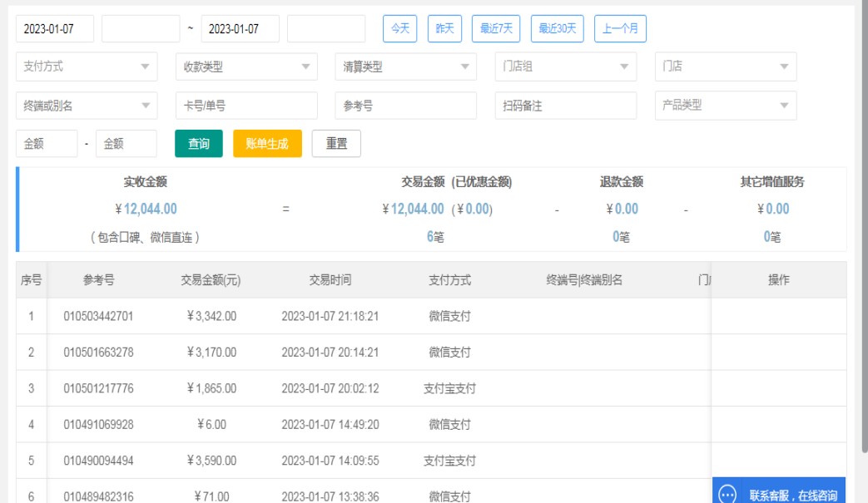This screenshot has height=503, width=868.
Task: Expand the 收款类型 dropdown
Action: 246,67
